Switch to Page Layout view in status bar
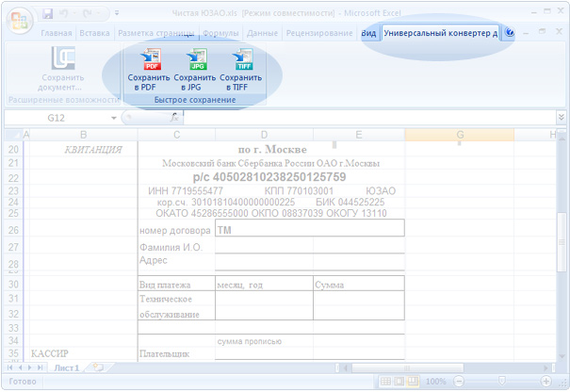 point(399,382)
